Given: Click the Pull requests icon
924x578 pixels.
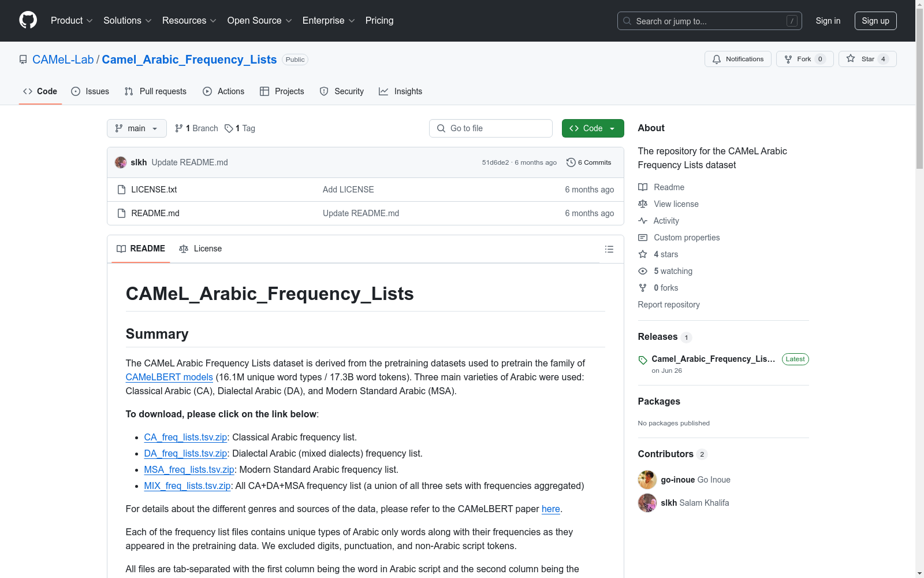Looking at the screenshot, I should (x=129, y=91).
